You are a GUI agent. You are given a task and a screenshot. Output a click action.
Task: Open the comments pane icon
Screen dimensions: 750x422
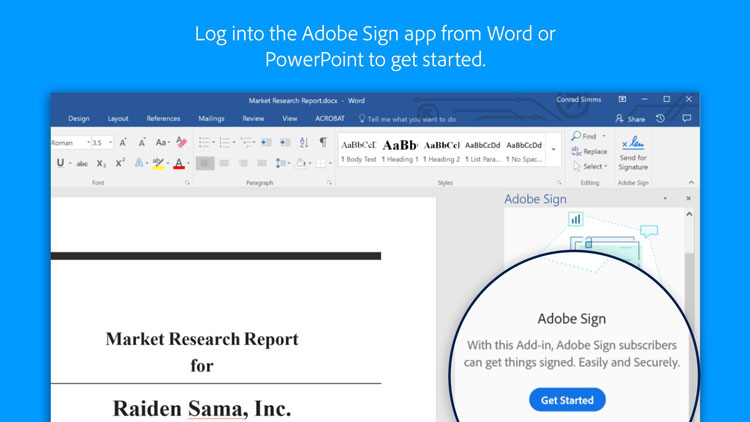click(687, 118)
